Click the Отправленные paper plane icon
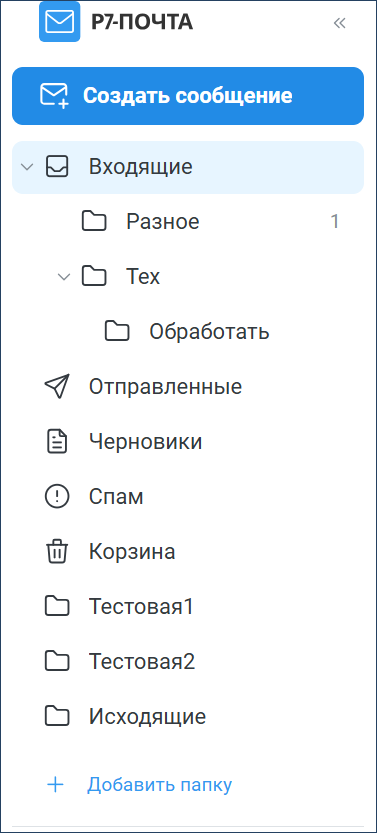 click(x=56, y=387)
